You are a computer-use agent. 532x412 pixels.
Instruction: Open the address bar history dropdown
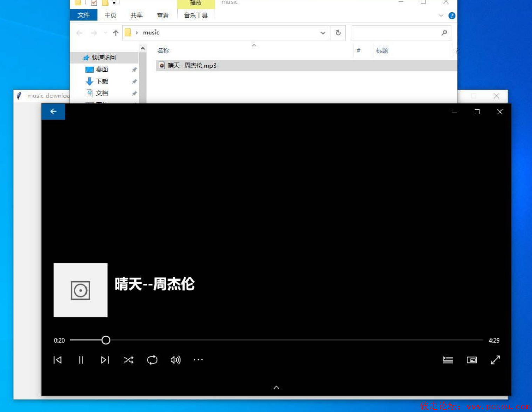[x=323, y=33]
